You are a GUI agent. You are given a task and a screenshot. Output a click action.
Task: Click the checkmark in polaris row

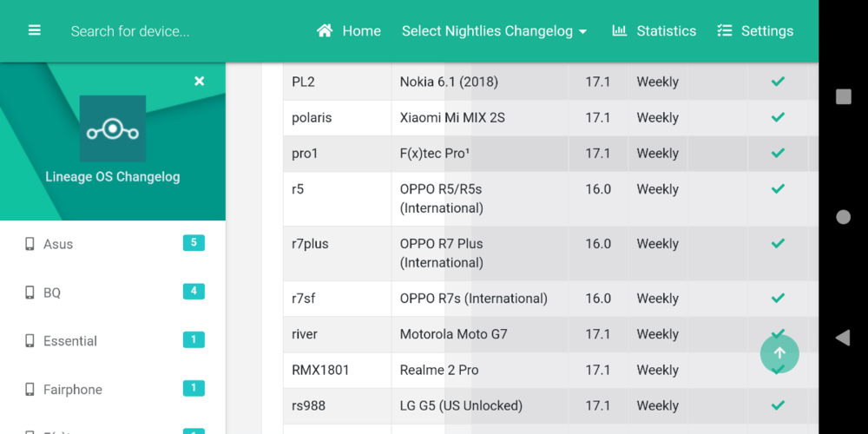[x=778, y=117]
